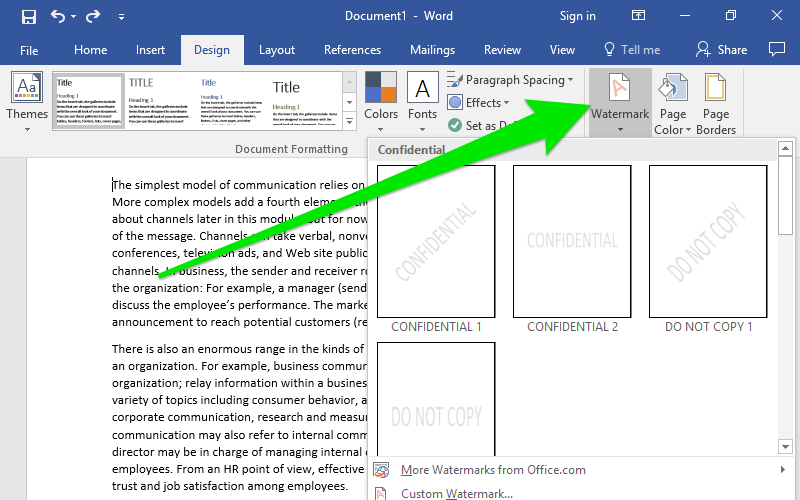Choose the DO NOT COPY 1 watermark
The height and width of the screenshot is (500, 800).
708,241
